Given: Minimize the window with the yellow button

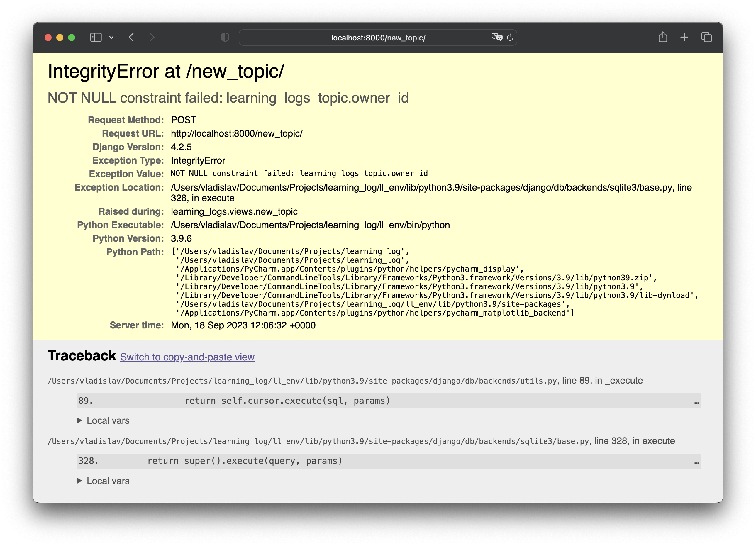Looking at the screenshot, I should pyautogui.click(x=60, y=37).
